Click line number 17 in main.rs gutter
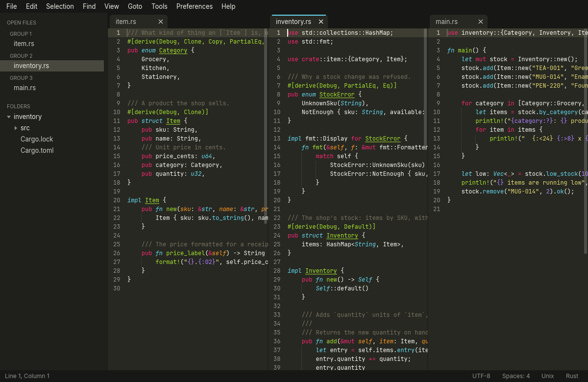 (x=437, y=174)
